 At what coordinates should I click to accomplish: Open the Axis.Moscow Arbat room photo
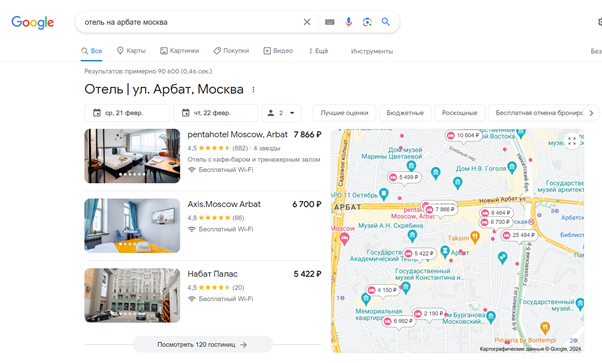click(x=132, y=225)
